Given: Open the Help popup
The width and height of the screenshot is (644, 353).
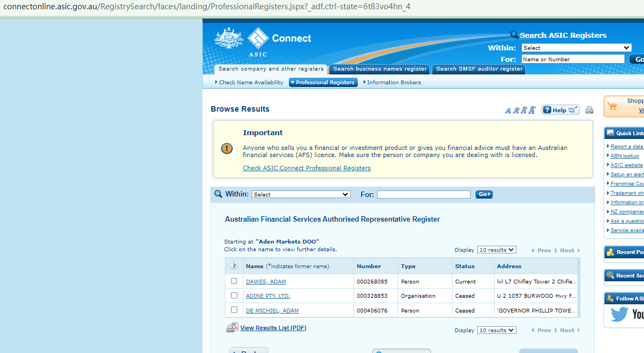Looking at the screenshot, I should coord(560,109).
